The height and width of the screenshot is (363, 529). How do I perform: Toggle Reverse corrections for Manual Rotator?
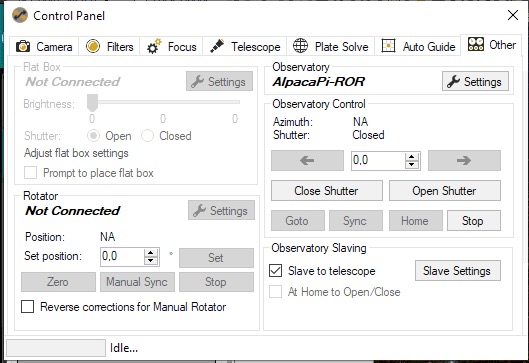tap(27, 307)
